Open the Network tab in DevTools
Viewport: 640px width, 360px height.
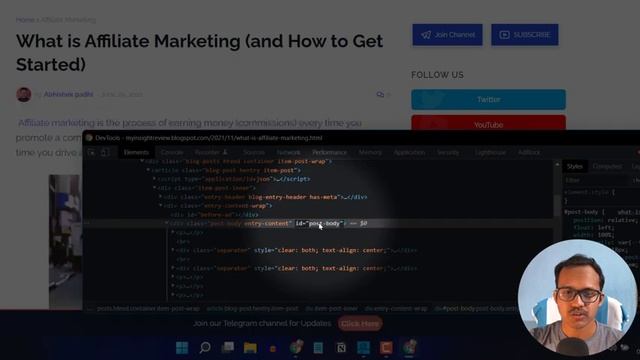tap(289, 153)
